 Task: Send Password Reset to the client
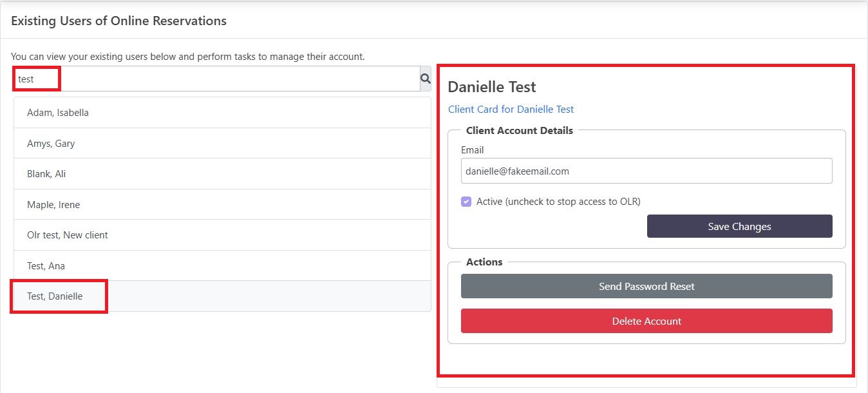click(x=646, y=286)
